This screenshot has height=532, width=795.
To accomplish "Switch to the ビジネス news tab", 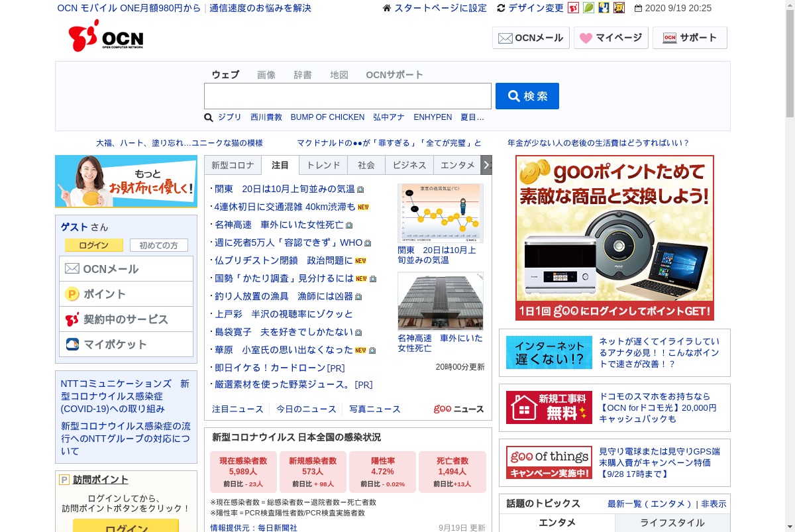I will point(409,166).
